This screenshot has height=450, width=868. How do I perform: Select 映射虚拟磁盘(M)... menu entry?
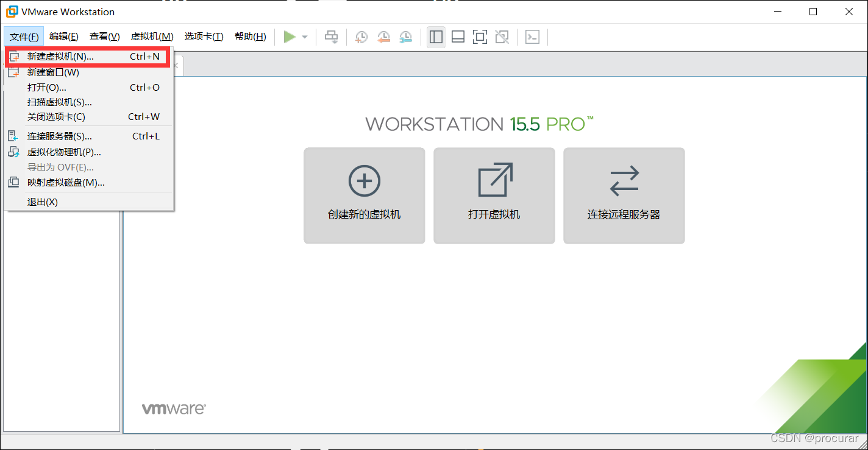click(89, 183)
